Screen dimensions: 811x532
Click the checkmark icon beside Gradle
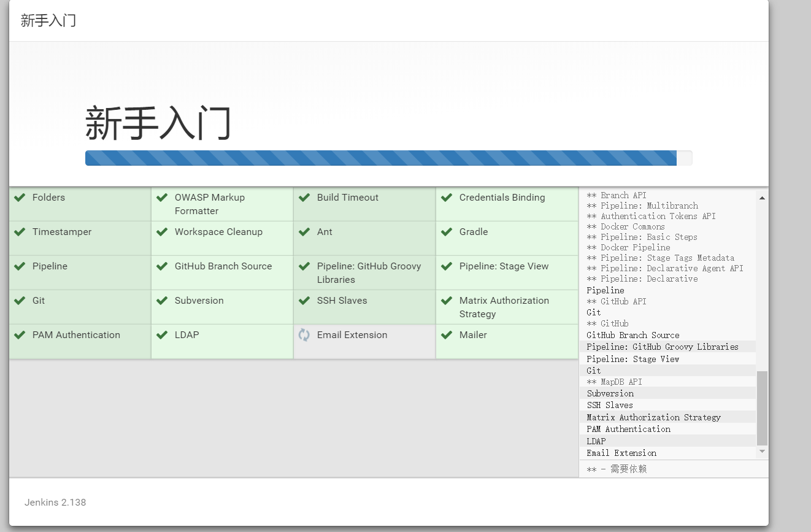(447, 232)
